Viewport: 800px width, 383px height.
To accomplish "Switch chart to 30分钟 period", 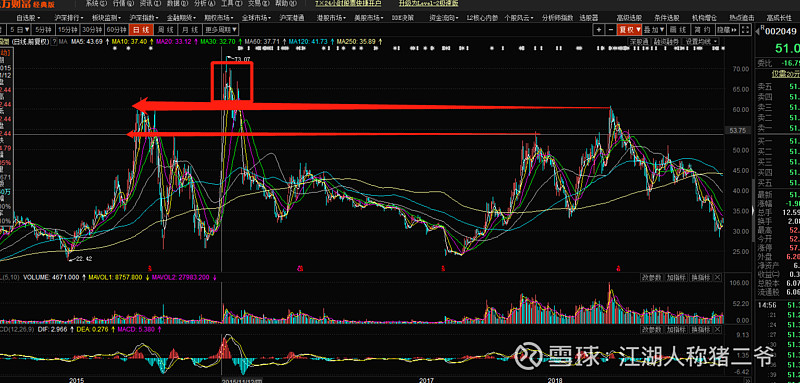I will pyautogui.click(x=92, y=29).
